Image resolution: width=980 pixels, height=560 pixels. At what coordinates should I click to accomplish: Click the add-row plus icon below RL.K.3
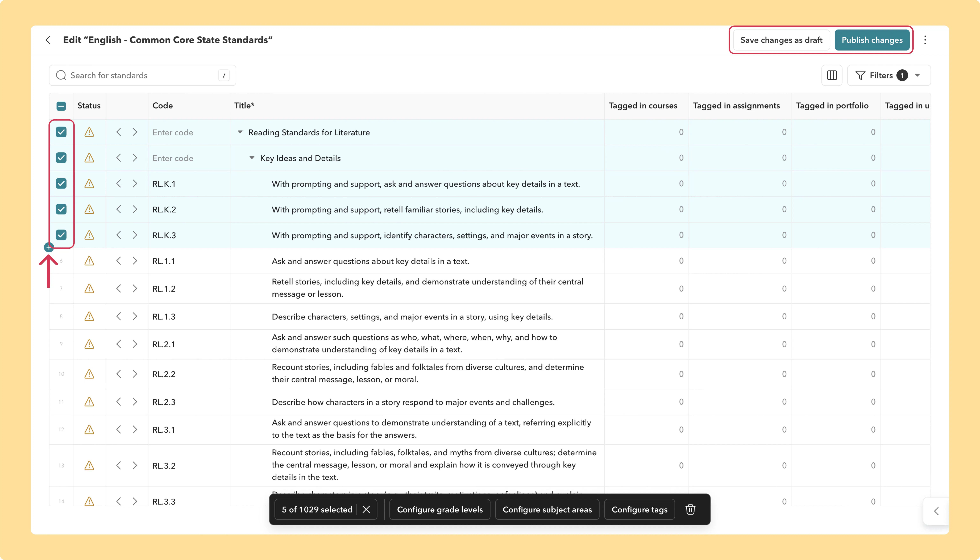click(x=49, y=247)
